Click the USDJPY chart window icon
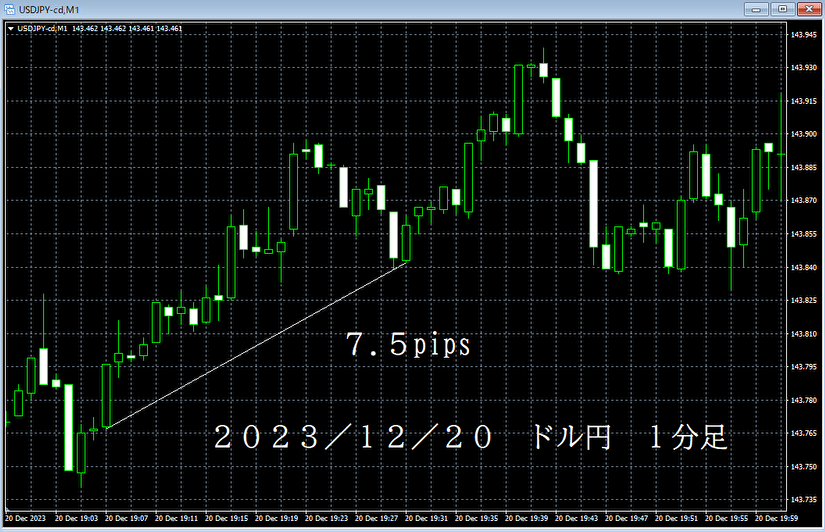825x532 pixels. pos(9,9)
